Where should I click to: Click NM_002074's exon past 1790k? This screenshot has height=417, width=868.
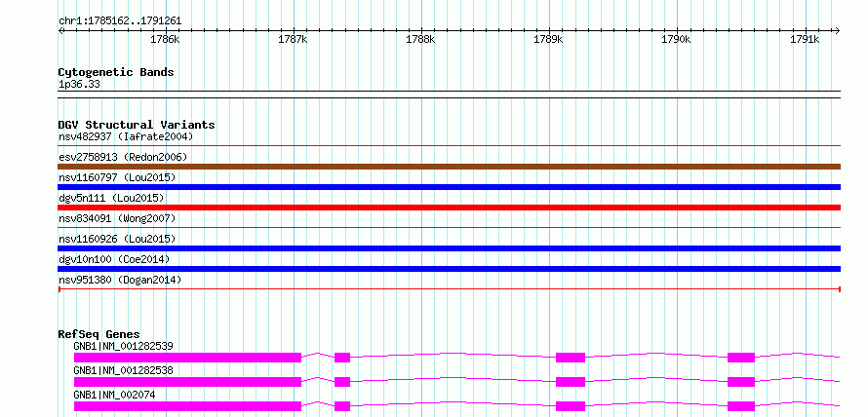(x=741, y=406)
